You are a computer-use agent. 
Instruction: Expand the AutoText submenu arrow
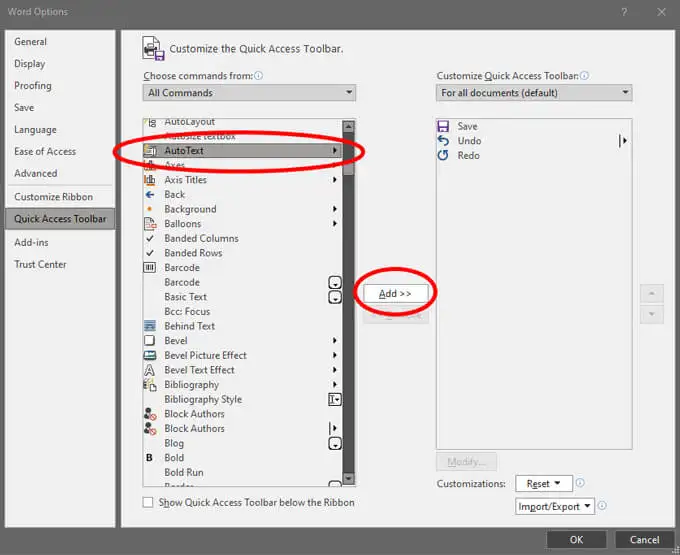[x=334, y=150]
